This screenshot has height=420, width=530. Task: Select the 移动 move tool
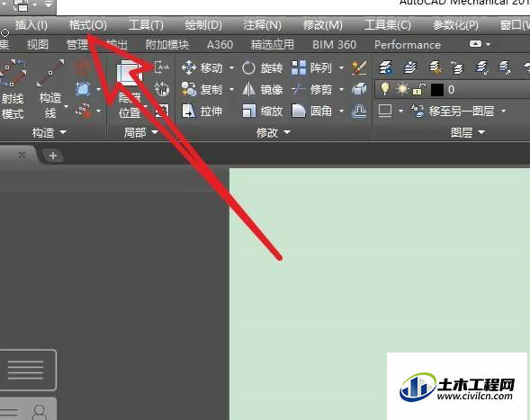pyautogui.click(x=202, y=68)
